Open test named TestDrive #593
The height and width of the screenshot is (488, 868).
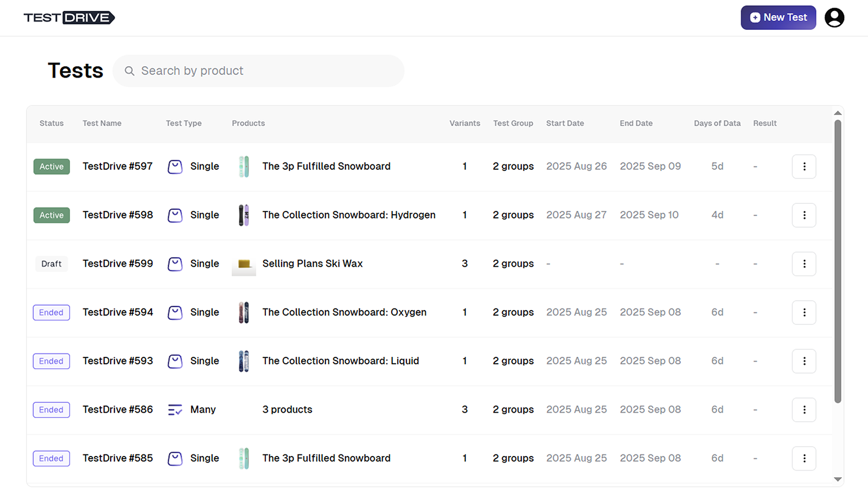tap(118, 361)
